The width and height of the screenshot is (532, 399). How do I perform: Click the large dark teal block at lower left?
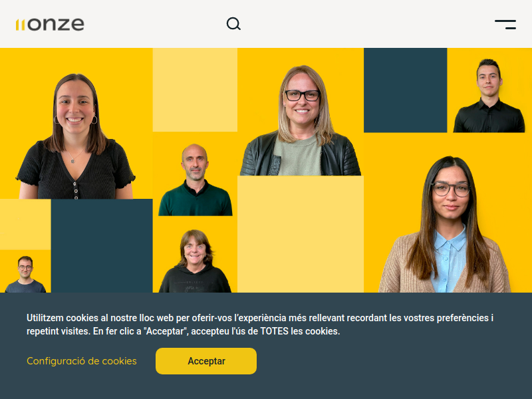point(102,245)
